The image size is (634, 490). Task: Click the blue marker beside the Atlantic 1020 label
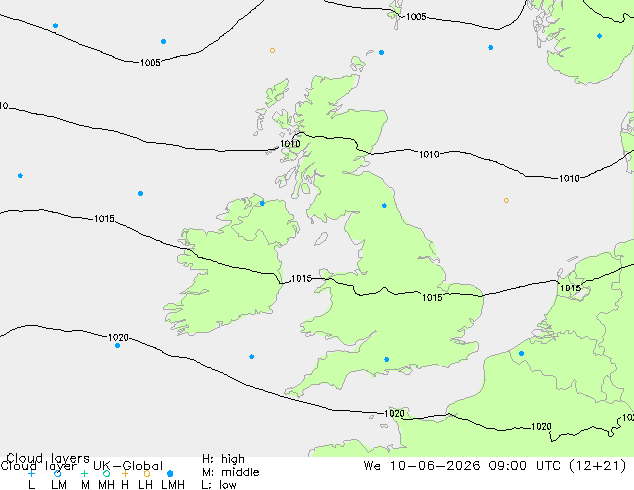pyautogui.click(x=117, y=346)
